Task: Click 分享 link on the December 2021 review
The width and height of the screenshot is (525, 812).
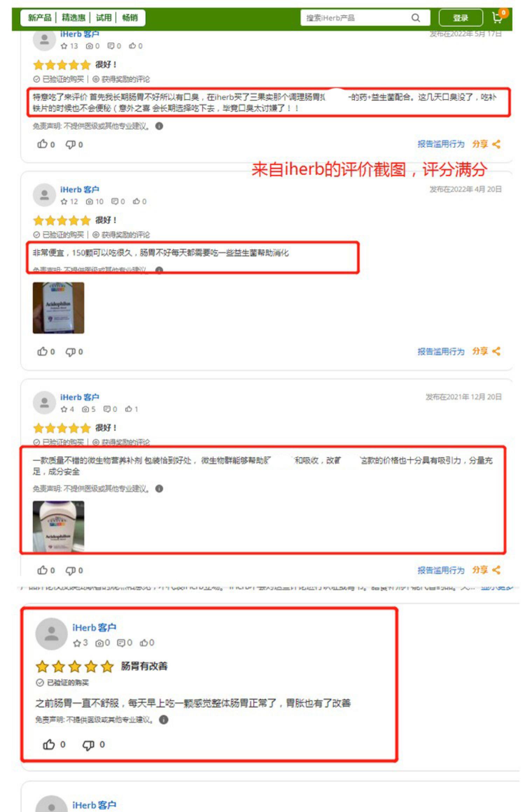Action: click(480, 570)
